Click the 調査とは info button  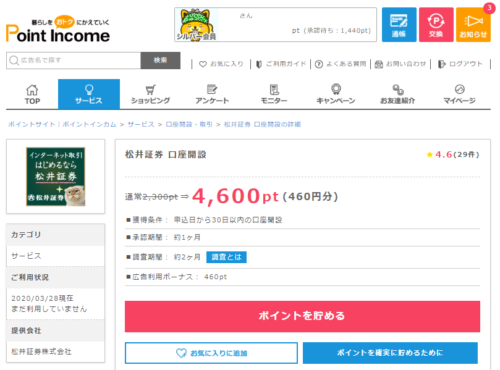tap(226, 257)
